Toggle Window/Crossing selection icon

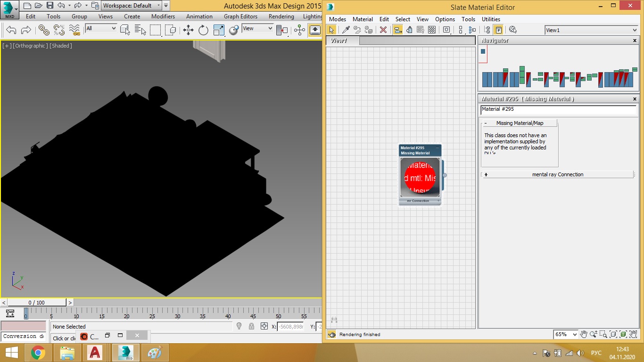click(170, 30)
